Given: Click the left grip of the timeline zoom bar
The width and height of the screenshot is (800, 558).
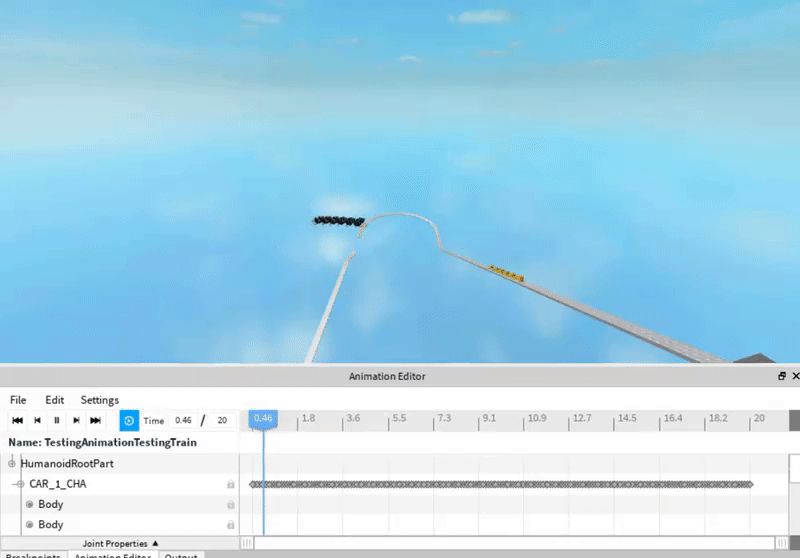Looking at the screenshot, I should tap(246, 543).
